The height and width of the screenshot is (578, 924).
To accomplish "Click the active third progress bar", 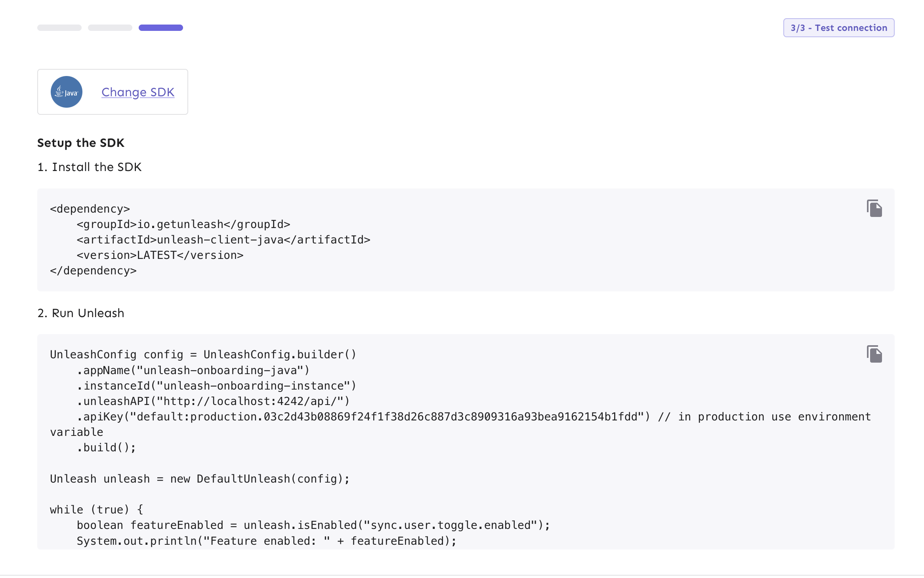I will point(161,28).
